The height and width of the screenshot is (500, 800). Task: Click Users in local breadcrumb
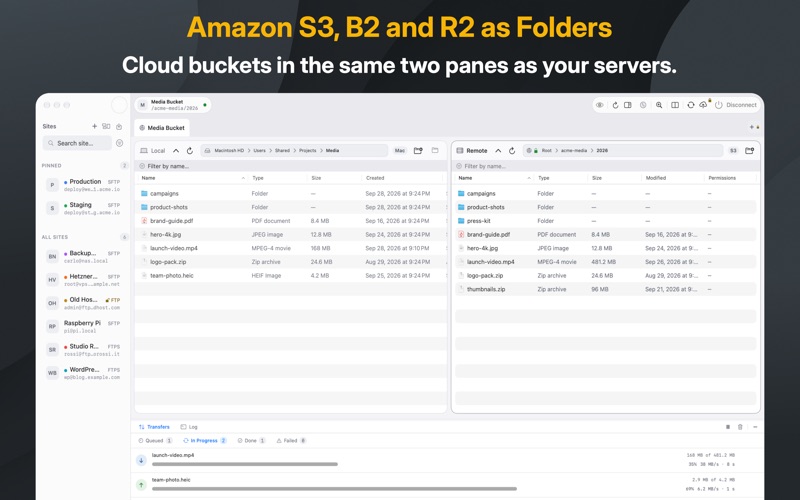click(260, 151)
